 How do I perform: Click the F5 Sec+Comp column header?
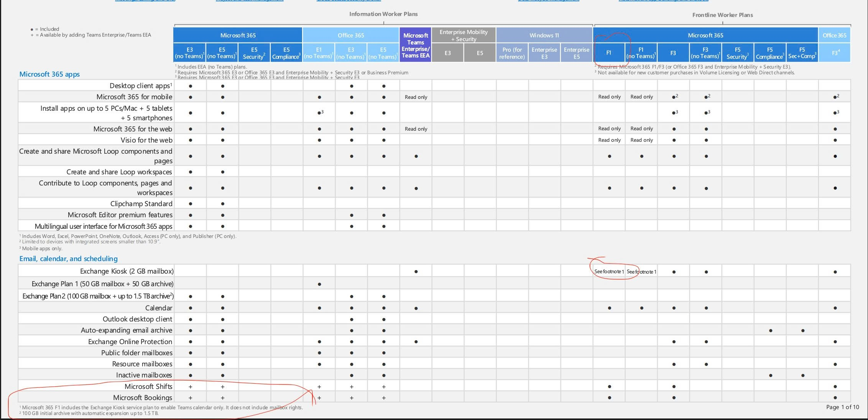(802, 53)
